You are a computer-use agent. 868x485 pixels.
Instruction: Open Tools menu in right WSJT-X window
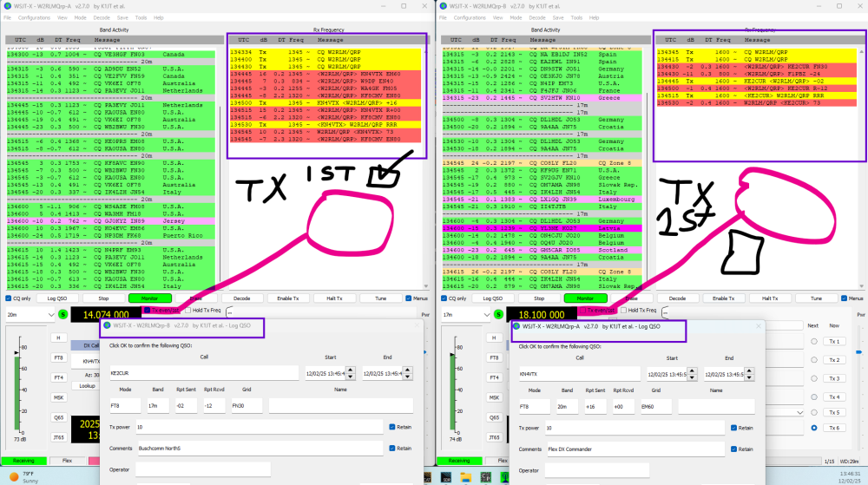[x=577, y=17]
